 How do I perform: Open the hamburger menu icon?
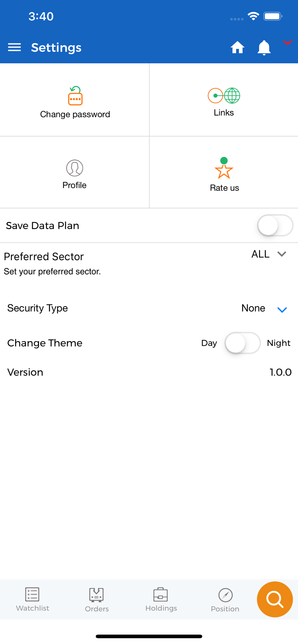click(15, 48)
